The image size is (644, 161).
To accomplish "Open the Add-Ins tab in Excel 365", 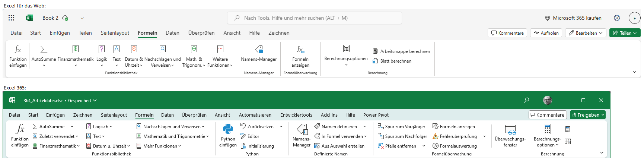I will tap(329, 115).
